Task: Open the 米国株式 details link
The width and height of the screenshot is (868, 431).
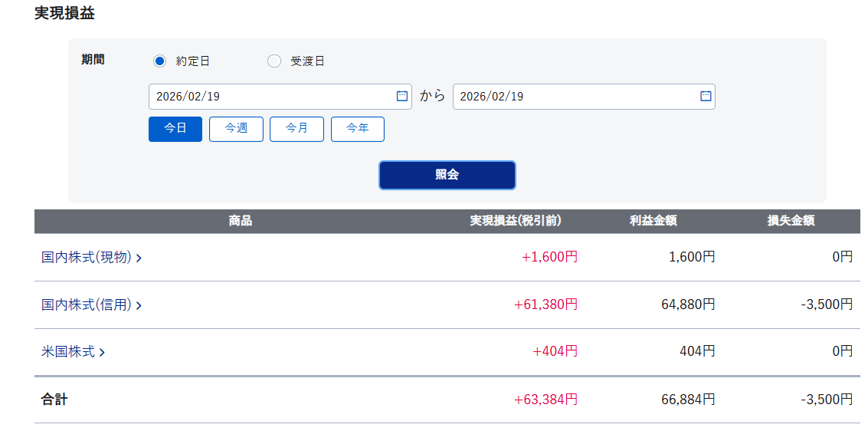Action: click(68, 352)
